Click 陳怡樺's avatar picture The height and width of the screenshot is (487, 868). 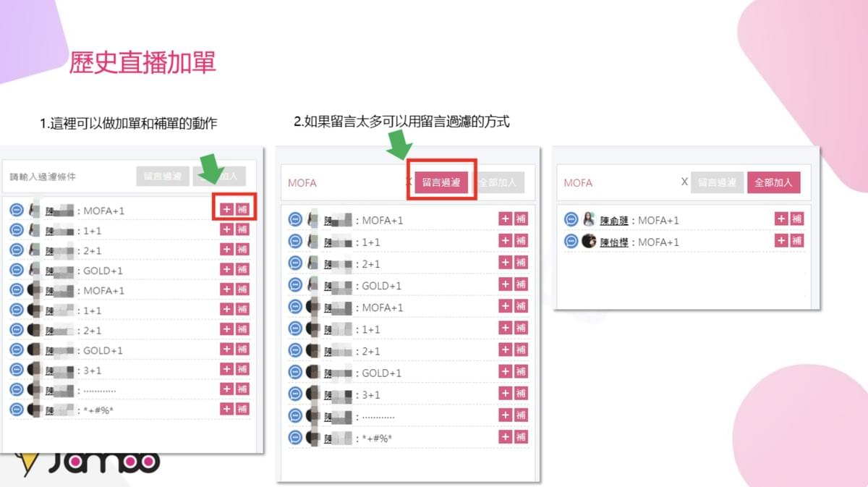[589, 242]
